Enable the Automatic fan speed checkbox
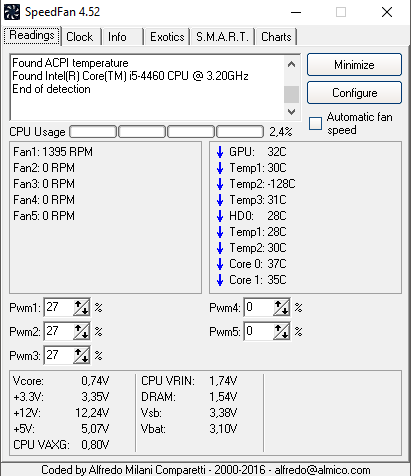This screenshot has width=411, height=476. [315, 123]
